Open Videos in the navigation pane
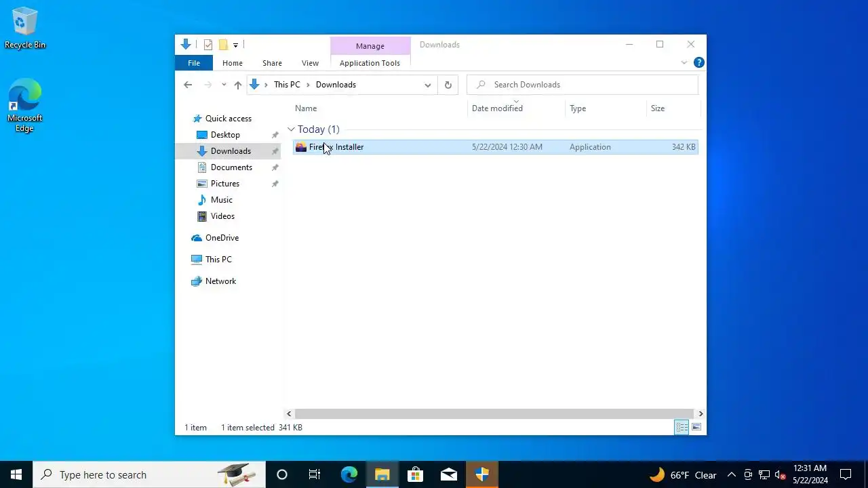868x488 pixels. click(222, 216)
